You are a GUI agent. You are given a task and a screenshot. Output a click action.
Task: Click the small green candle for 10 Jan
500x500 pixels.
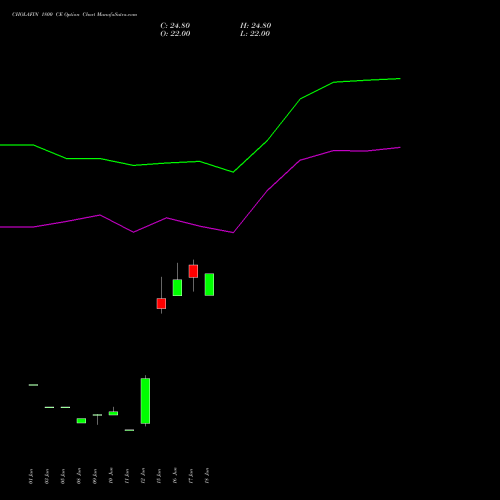pos(113,413)
